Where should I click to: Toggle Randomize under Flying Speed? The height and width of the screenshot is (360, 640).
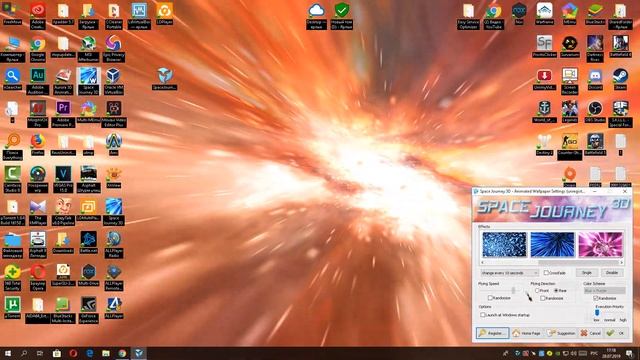pos(490,298)
